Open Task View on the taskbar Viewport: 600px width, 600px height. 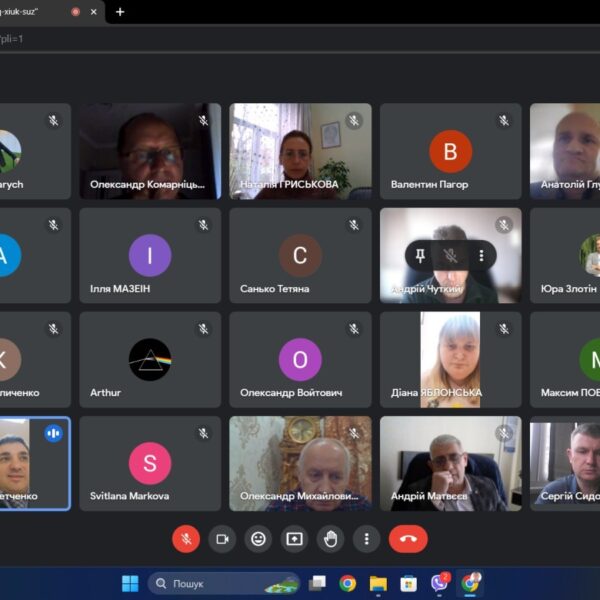coord(317,583)
